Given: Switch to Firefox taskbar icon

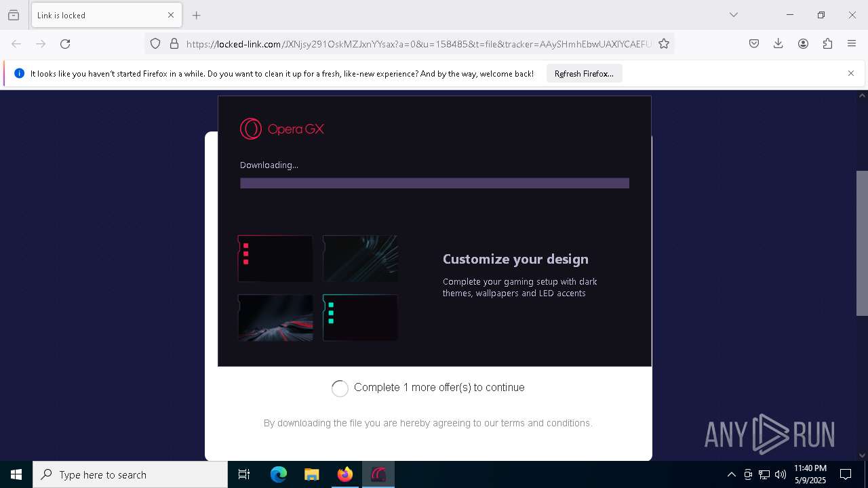Looking at the screenshot, I should (345, 474).
